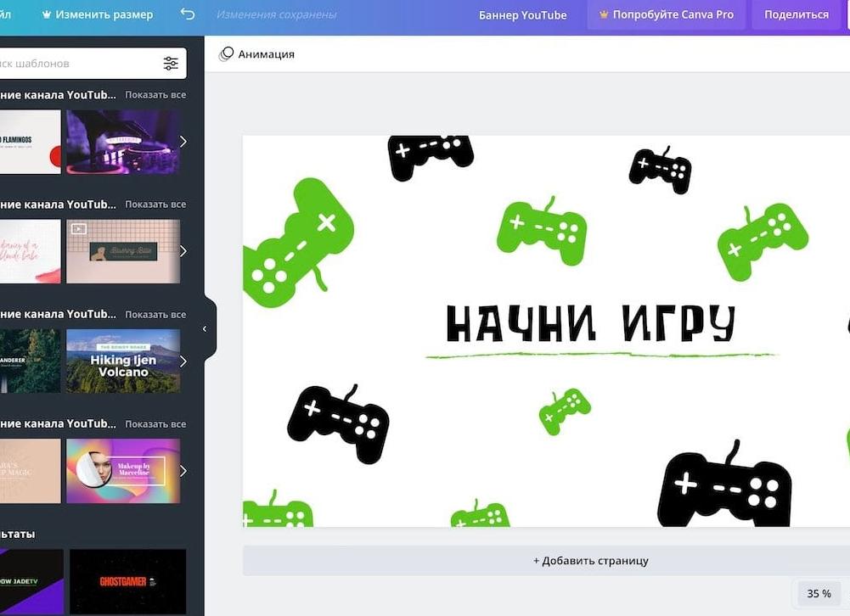
Task: Click the Добавить страницу button
Action: coord(590,561)
